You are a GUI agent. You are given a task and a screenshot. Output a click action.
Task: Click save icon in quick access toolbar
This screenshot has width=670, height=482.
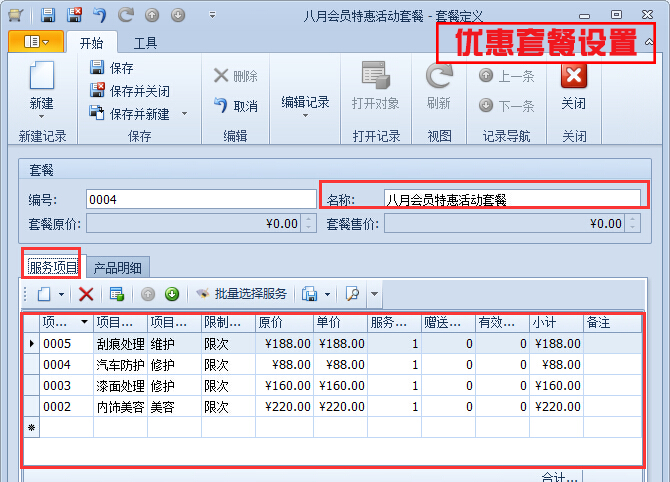(49, 15)
